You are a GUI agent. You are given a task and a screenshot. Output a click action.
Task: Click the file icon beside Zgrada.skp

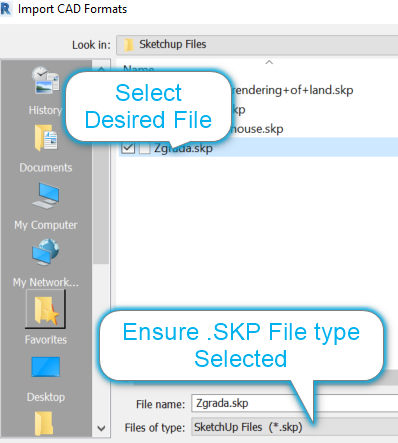pyautogui.click(x=144, y=148)
